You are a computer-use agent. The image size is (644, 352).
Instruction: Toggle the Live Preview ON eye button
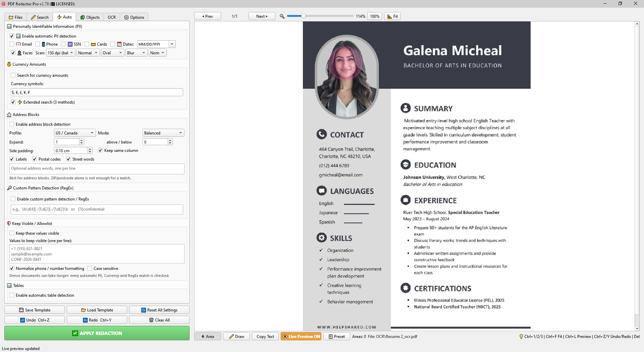[301, 337]
